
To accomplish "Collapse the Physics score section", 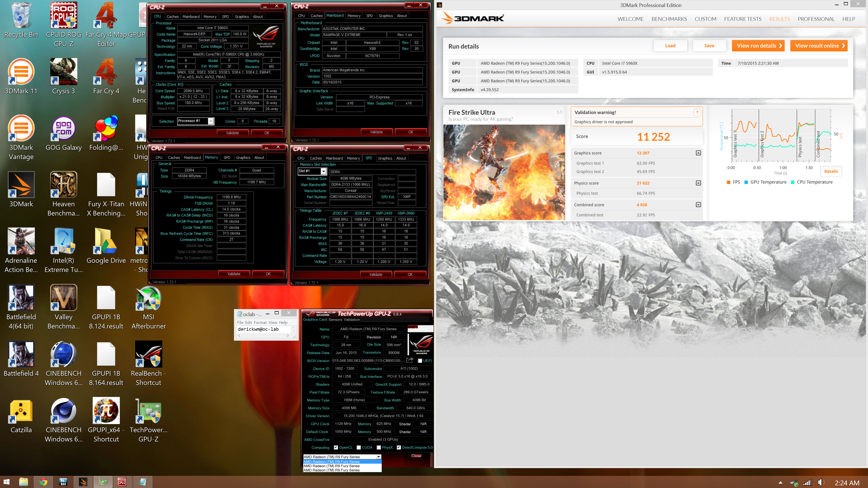I will [698, 183].
